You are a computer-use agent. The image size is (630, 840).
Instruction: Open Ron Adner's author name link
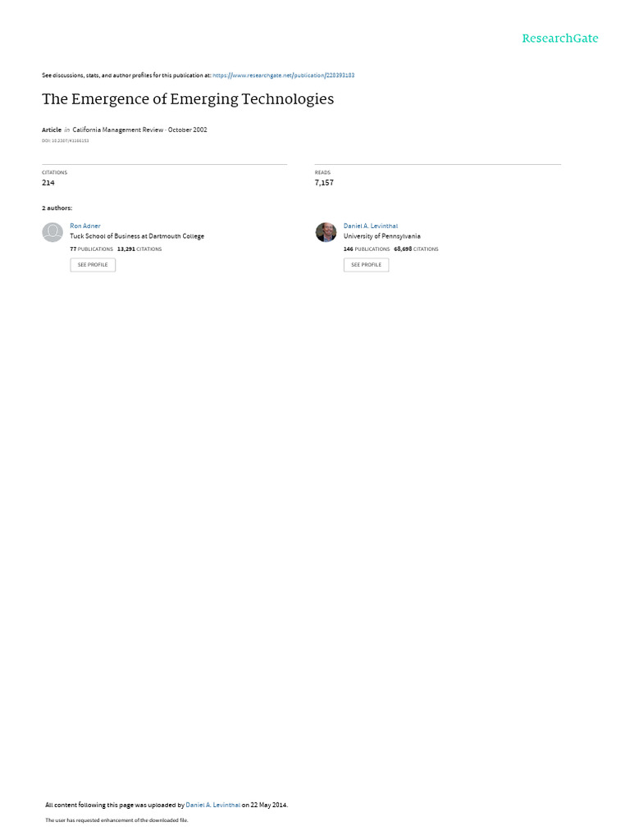(85, 226)
